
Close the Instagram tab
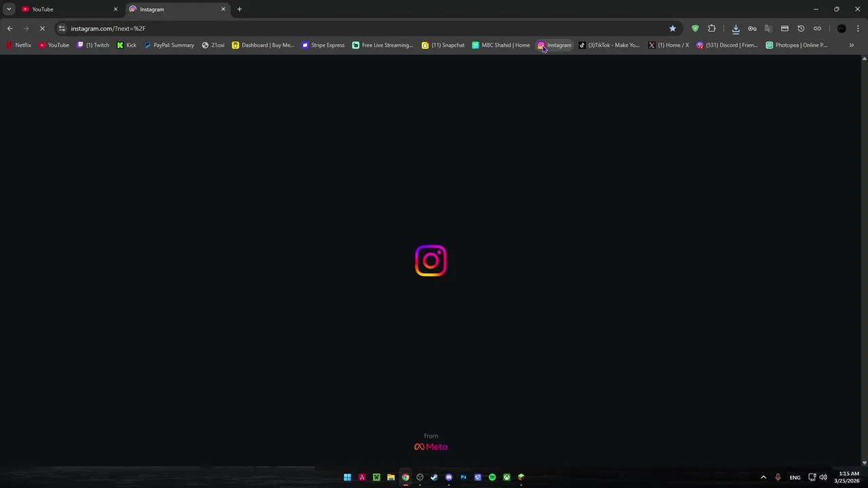(x=223, y=9)
